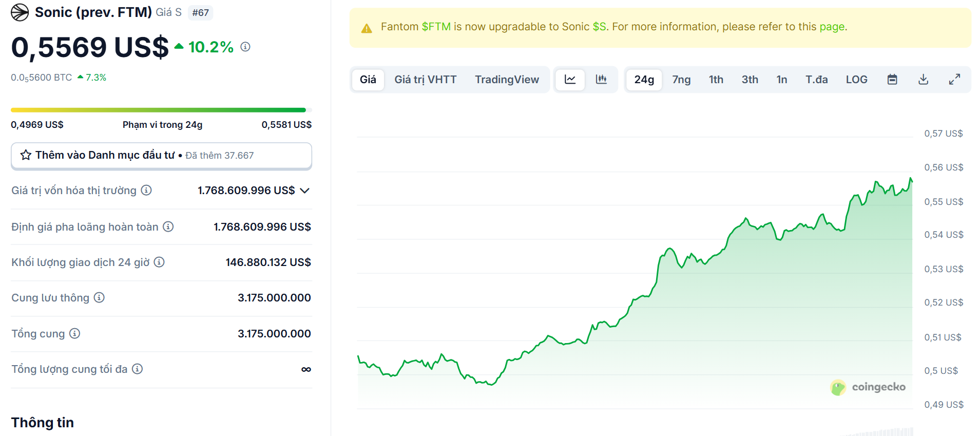Select the 1th time range

(x=716, y=80)
